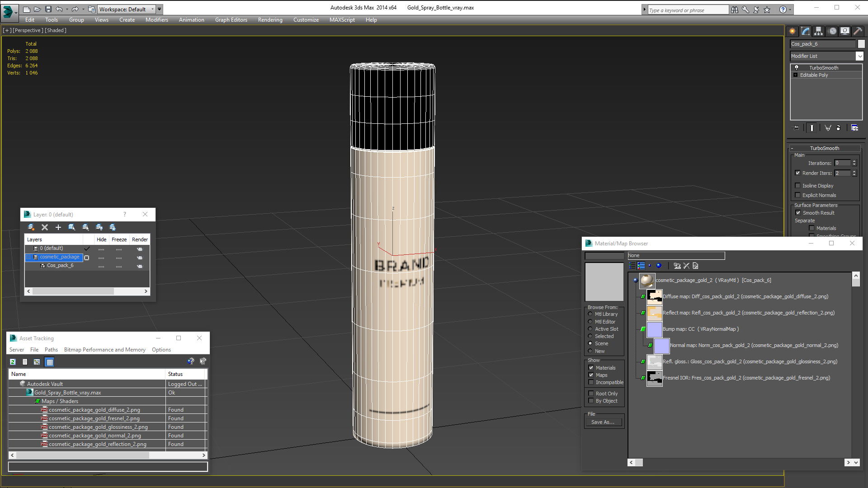Click the Undo arrow icon
The height and width of the screenshot is (488, 868).
coord(59,9)
